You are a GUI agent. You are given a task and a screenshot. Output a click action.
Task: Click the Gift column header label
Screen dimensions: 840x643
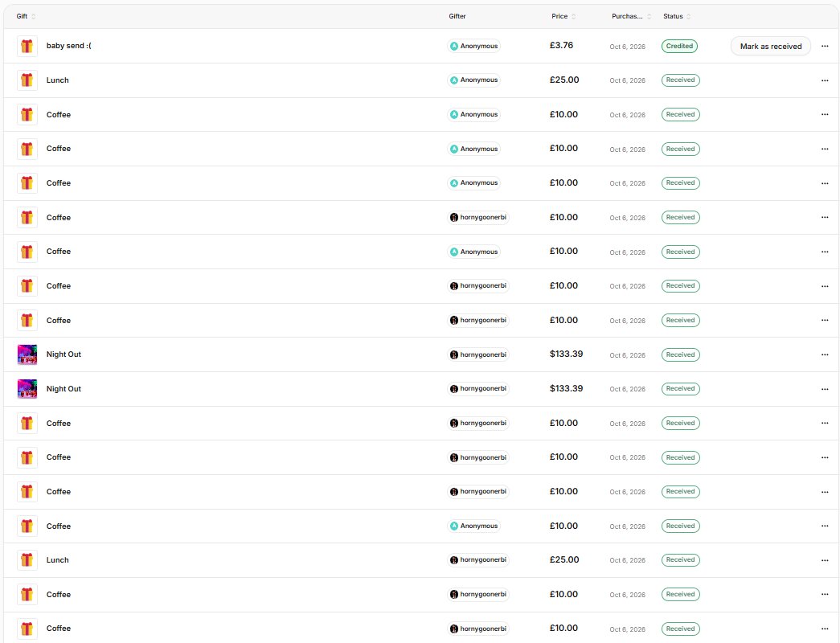point(22,17)
